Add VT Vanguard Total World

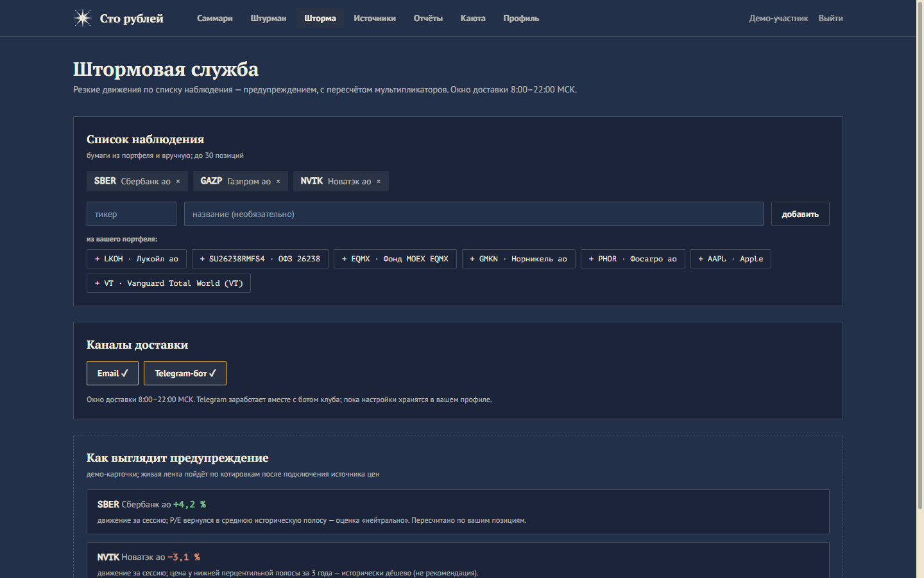point(169,283)
